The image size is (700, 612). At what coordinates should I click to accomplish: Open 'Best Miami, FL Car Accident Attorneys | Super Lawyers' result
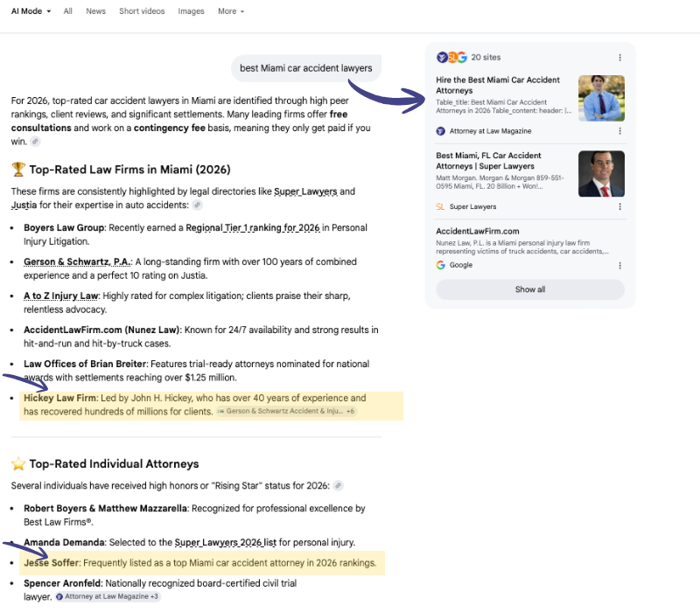click(488, 161)
